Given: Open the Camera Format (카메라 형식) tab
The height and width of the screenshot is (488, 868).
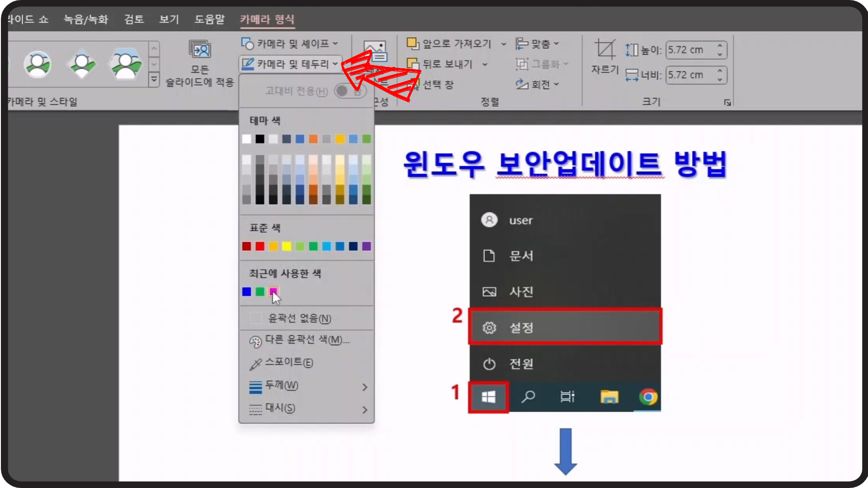Looking at the screenshot, I should tap(267, 19).
